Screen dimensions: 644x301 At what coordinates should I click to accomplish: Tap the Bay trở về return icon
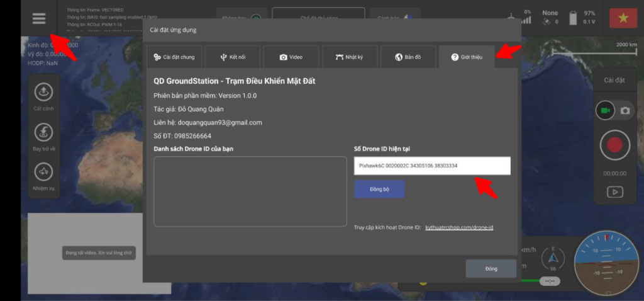(x=43, y=132)
